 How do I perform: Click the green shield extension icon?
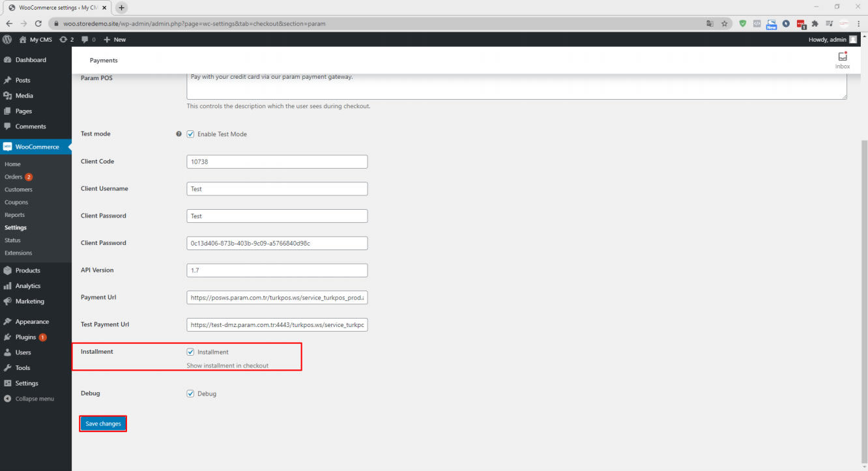point(743,23)
